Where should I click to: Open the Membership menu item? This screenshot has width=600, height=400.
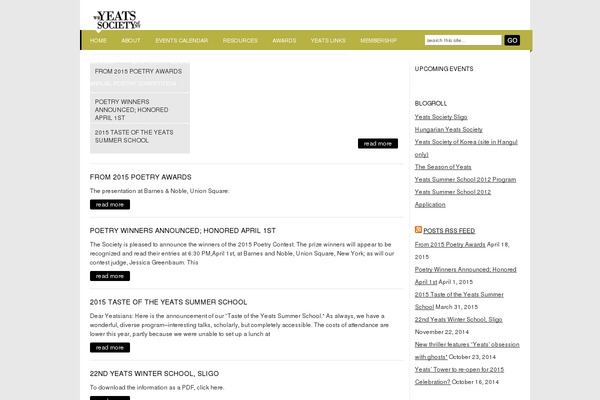[378, 41]
